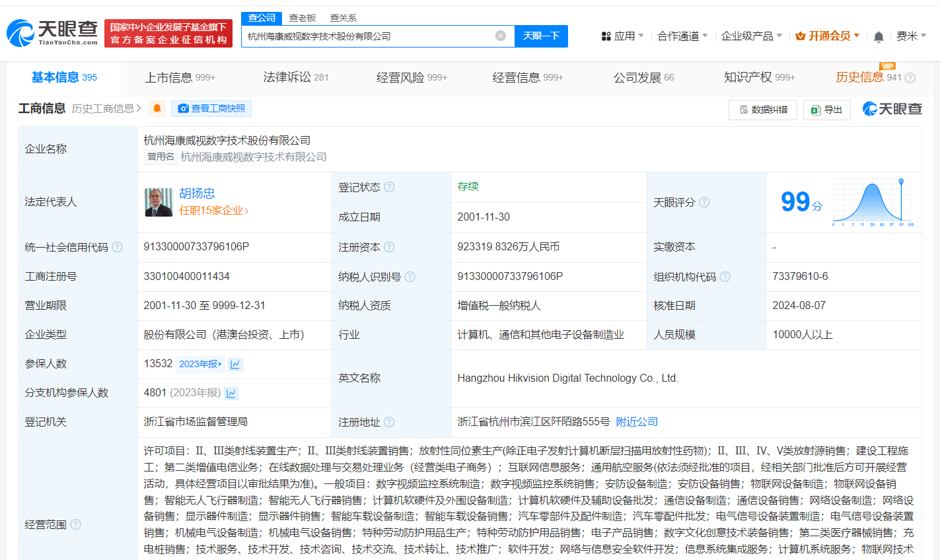Open the 分支机构参保人数 chart icon
The image size is (940, 560).
233,393
